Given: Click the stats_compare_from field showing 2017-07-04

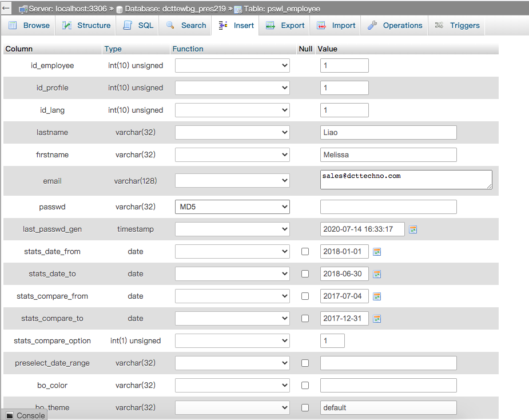Looking at the screenshot, I should click(344, 296).
